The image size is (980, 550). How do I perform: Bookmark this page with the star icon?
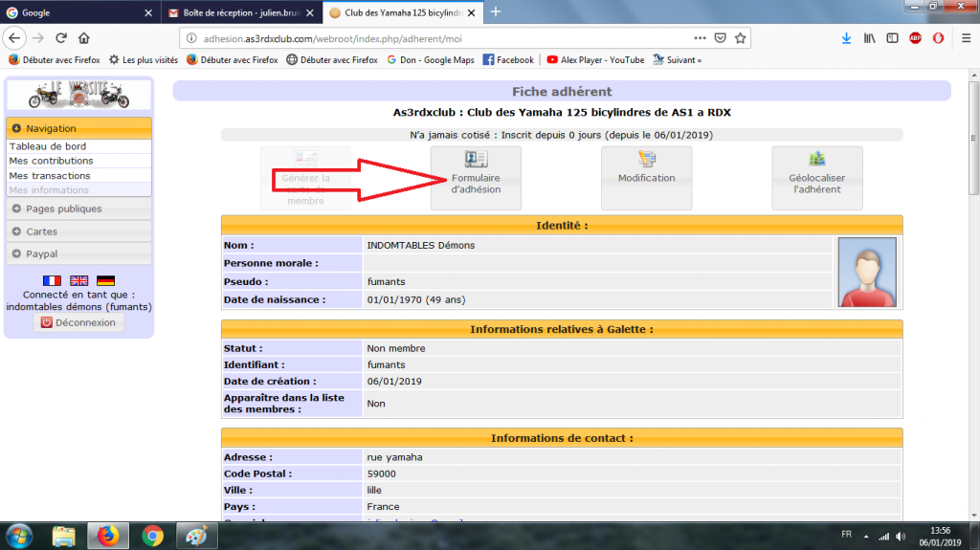pyautogui.click(x=738, y=38)
